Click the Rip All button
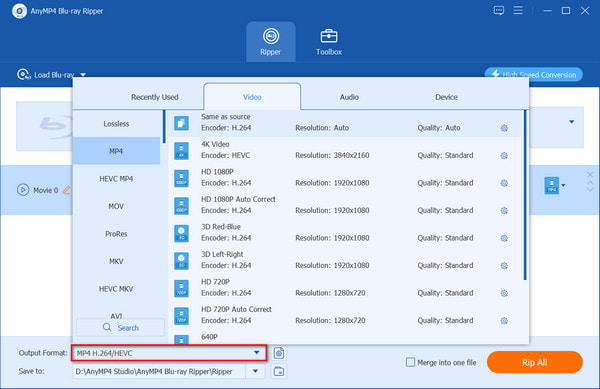The image size is (600, 389). pyautogui.click(x=535, y=362)
